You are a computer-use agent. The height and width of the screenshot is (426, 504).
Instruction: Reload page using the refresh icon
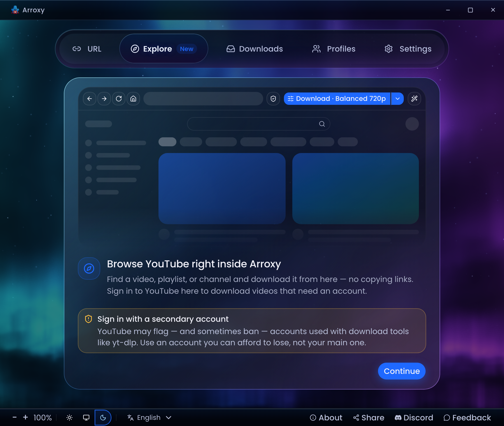(x=119, y=99)
